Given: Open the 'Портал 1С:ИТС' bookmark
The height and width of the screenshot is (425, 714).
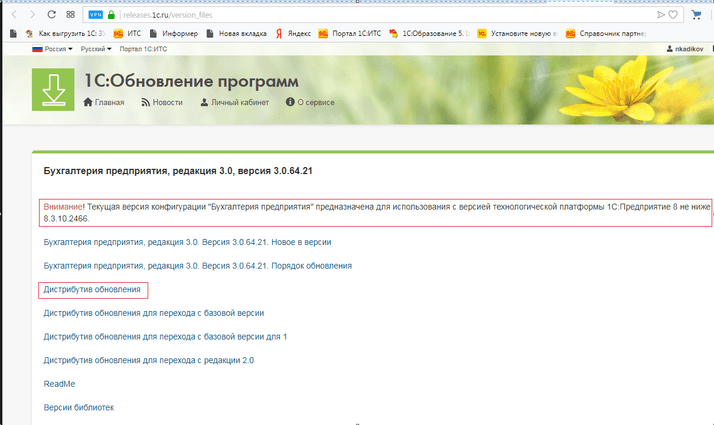Looking at the screenshot, I should click(350, 33).
